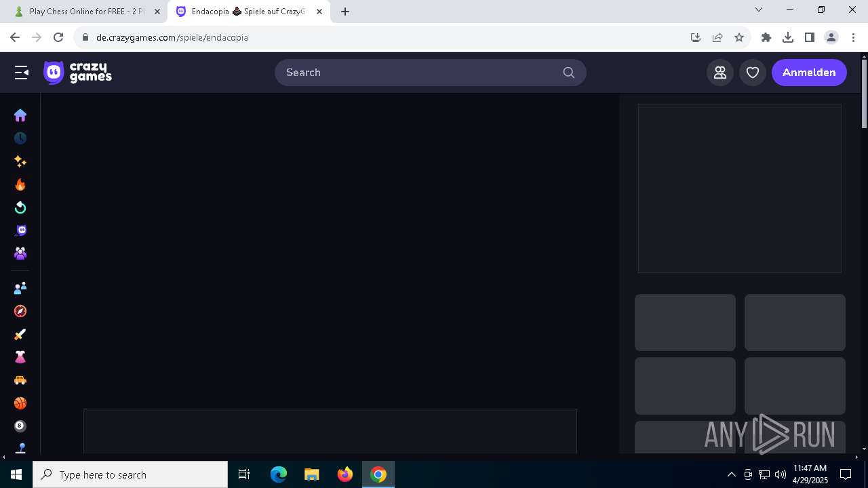Open trending games flame icon
Screen dimensions: 868x488
click(x=20, y=184)
